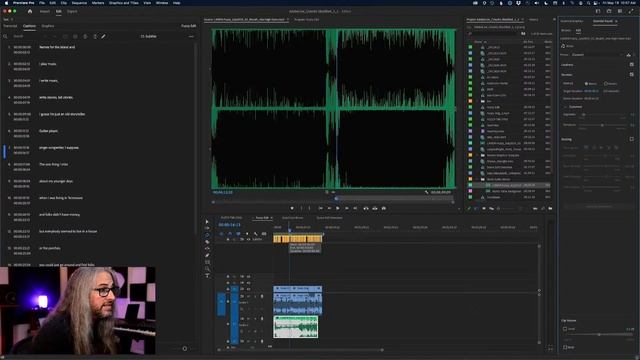
Task: Toggle subtitle track eye visibility
Action: [x=249, y=239]
